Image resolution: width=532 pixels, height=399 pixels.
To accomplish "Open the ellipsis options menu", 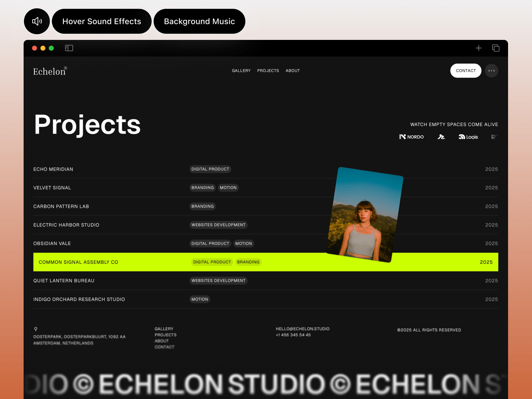I will (491, 70).
